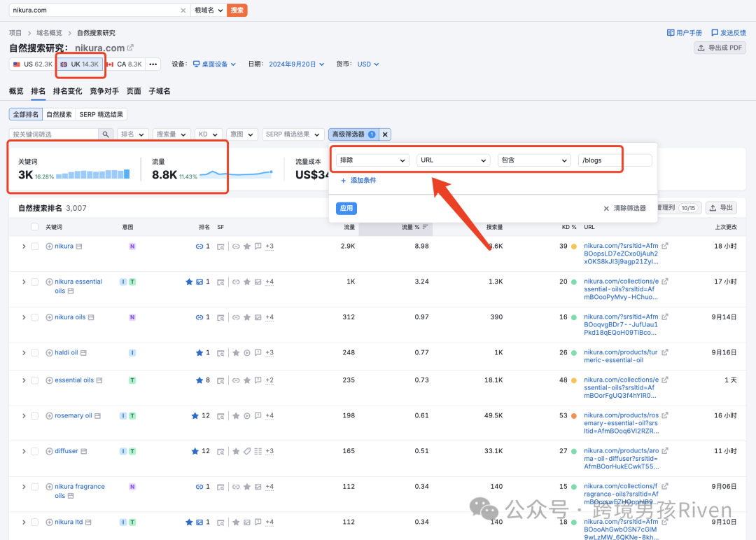Image resolution: width=756 pixels, height=540 pixels.
Task: Tick the checkbox for nikura oils row
Action: (35, 317)
